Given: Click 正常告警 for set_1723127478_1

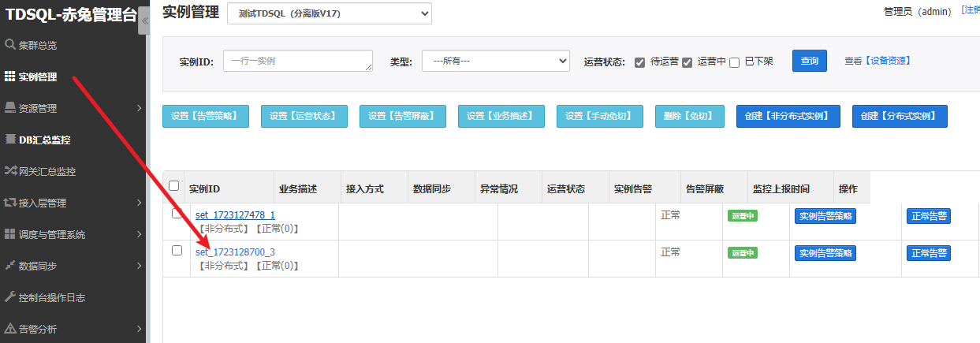Looking at the screenshot, I should click(929, 216).
